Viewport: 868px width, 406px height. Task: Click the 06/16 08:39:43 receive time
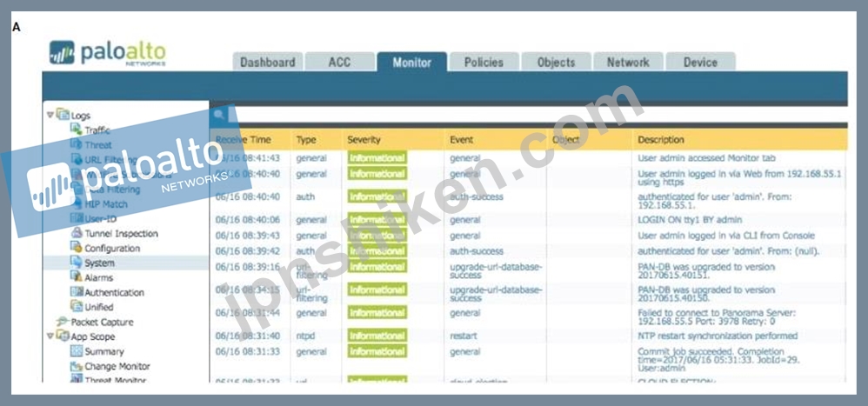[x=248, y=236]
